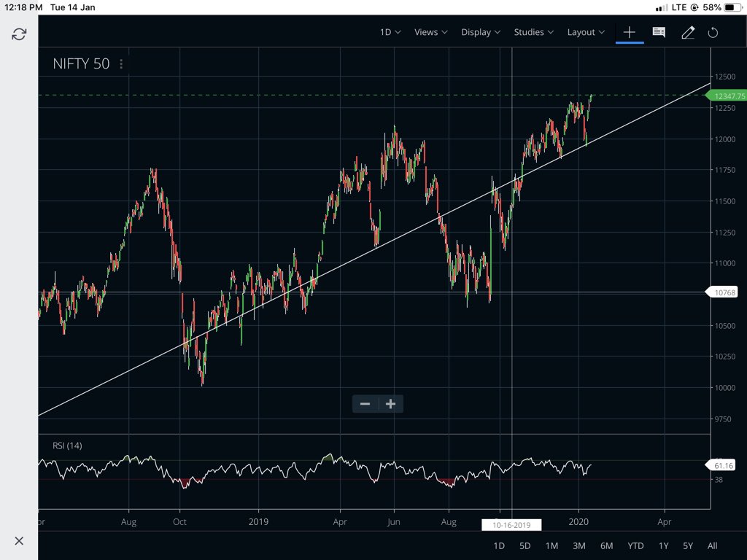Click the 10768 crosshair price label
The image size is (747, 560).
point(722,292)
